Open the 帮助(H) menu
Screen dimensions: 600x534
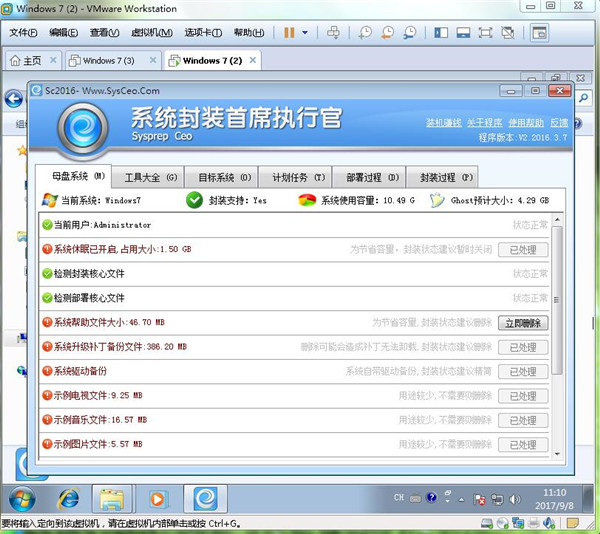click(x=249, y=33)
